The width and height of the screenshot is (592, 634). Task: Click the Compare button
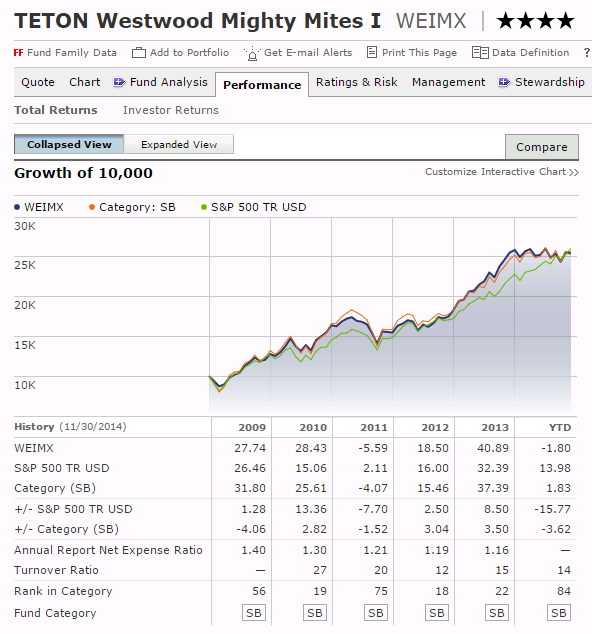pos(542,147)
